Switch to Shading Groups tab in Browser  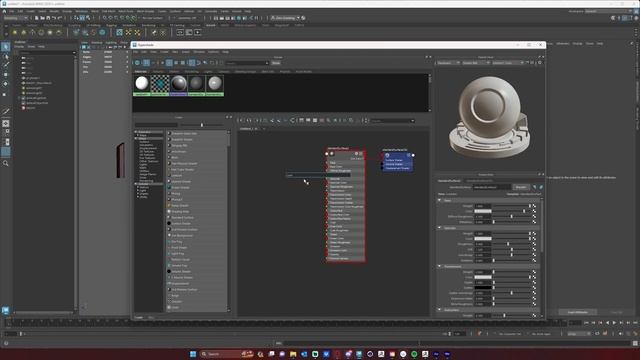coord(245,71)
